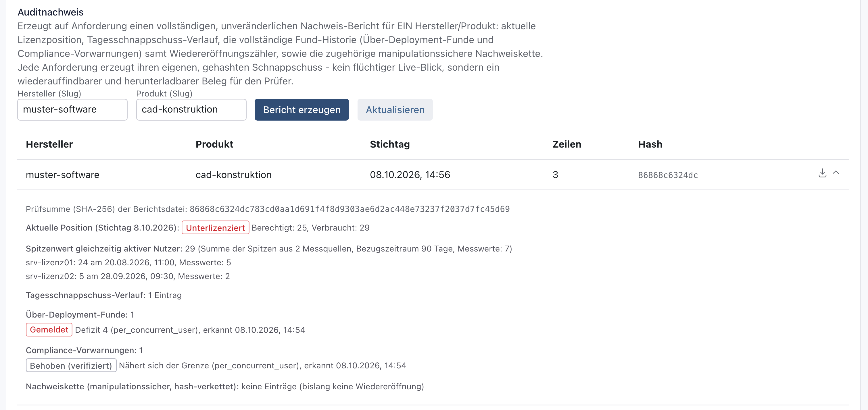Click the srv-lizenz02 measurement line
This screenshot has height=410, width=868.
128,276
